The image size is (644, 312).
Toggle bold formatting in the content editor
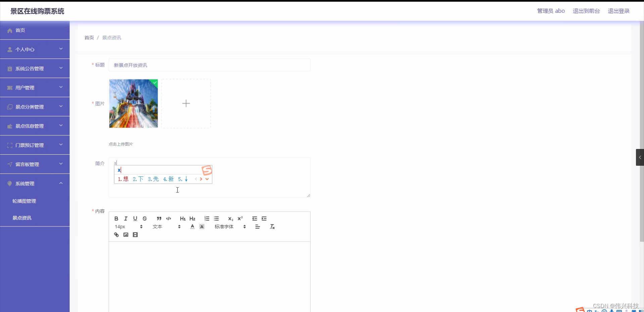tap(116, 218)
